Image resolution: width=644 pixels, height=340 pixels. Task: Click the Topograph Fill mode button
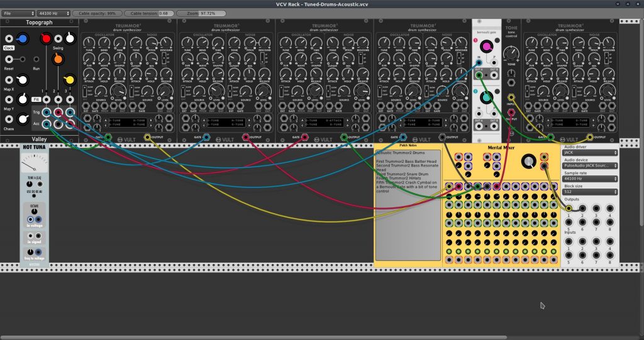(36, 99)
